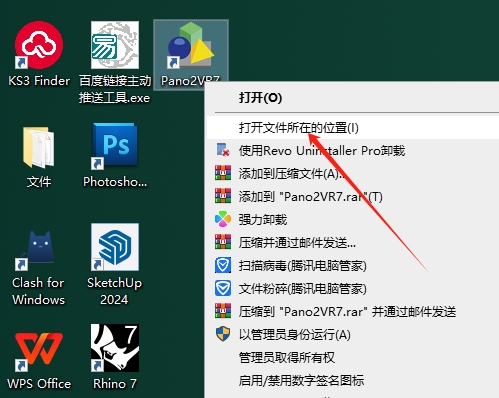Choose 压缩并通过邮件发送... entry
Viewport: 499px width, 398px height.
(x=353, y=243)
